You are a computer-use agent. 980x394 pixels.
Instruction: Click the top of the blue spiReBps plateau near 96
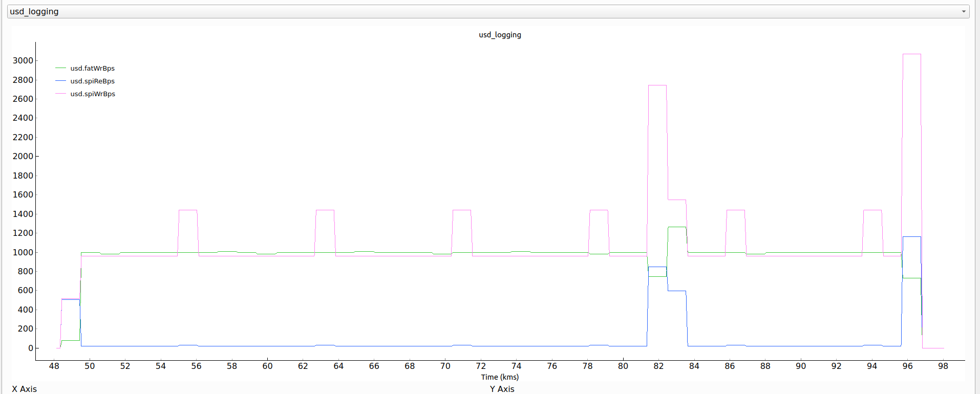(911, 237)
